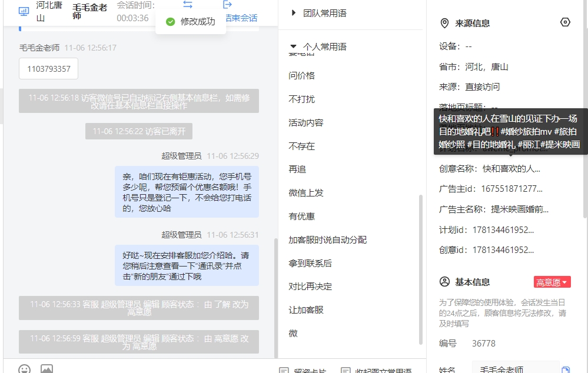This screenshot has width=588, height=373.
Task: Click the 来源 直接访问 text
Action: tap(470, 87)
